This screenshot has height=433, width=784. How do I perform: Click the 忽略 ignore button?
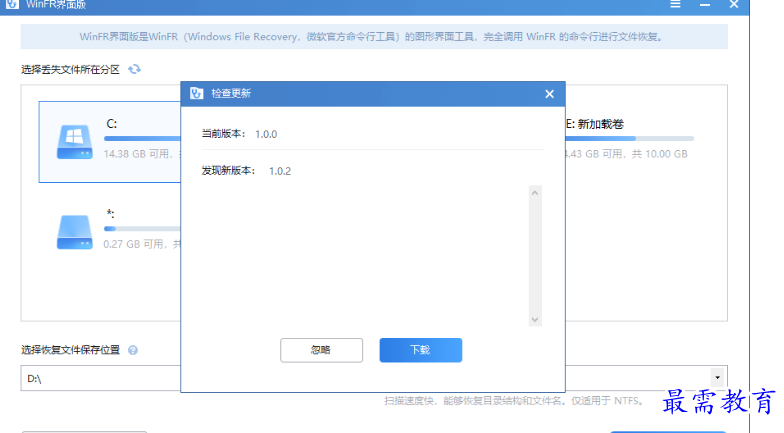click(321, 350)
